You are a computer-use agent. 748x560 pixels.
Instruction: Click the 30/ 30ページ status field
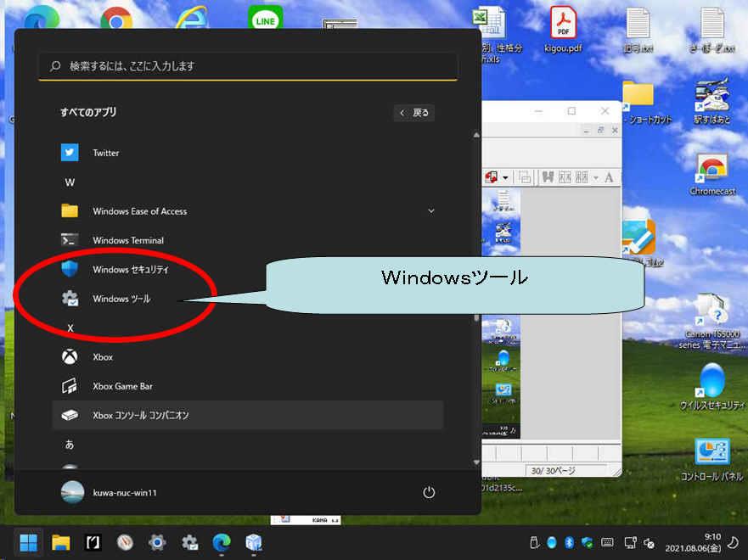tap(565, 470)
